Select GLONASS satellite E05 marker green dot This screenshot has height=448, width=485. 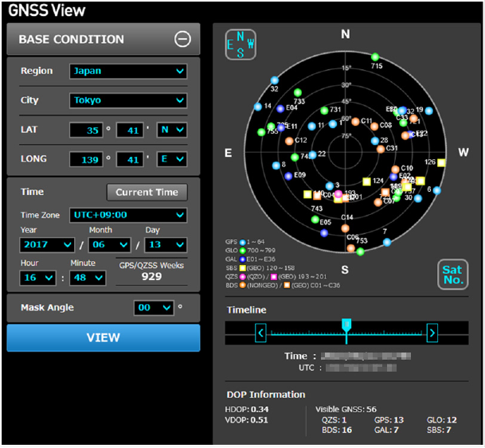[315, 220]
